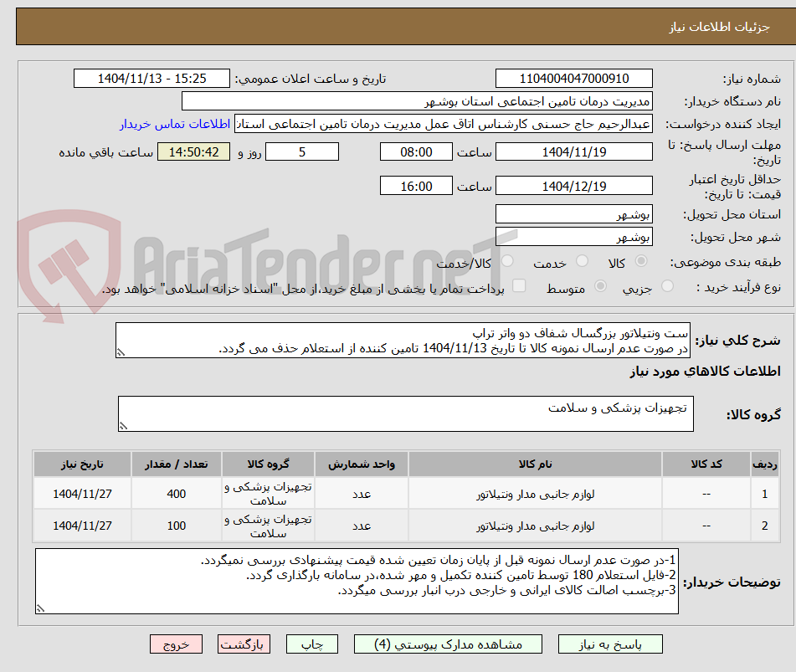The image size is (796, 672).
Task: Click the response deadline date 1404/11/19
Action: (x=573, y=151)
